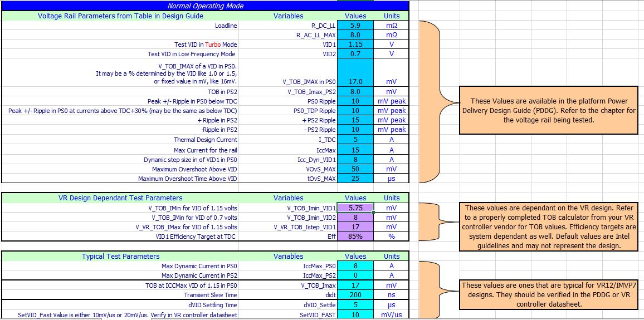The width and height of the screenshot is (644, 320).
Task: Select the VR12/IMVP7 note text box
Action: pyautogui.click(x=548, y=294)
